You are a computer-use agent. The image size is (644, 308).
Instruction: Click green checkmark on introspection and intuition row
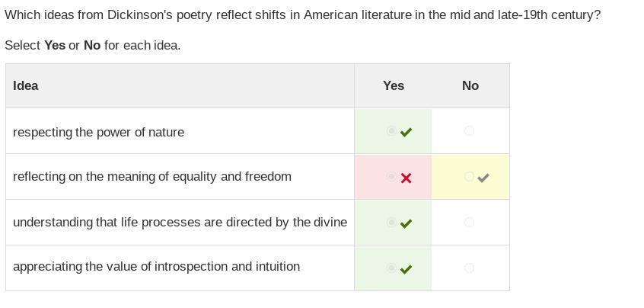tap(406, 269)
